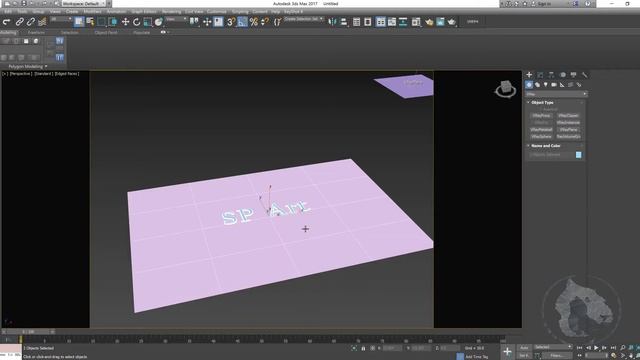Switch to the Modify command panel tab
The image size is (640, 360).
(540, 75)
